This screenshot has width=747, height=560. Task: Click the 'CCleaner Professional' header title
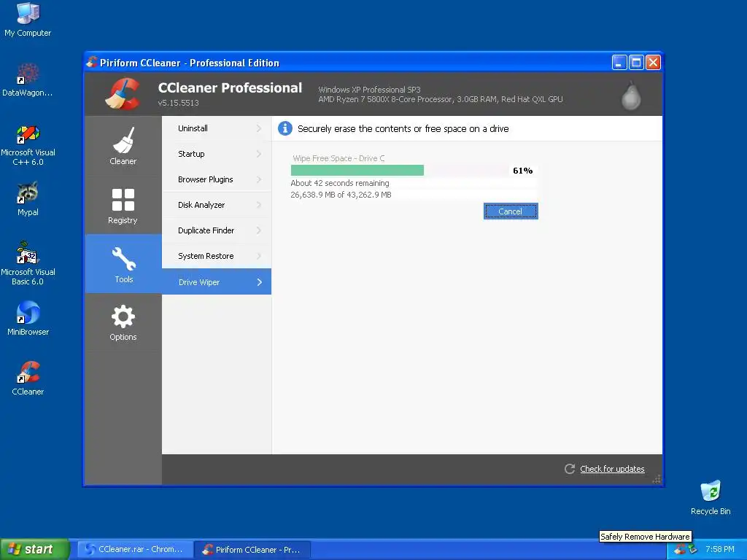coord(230,87)
